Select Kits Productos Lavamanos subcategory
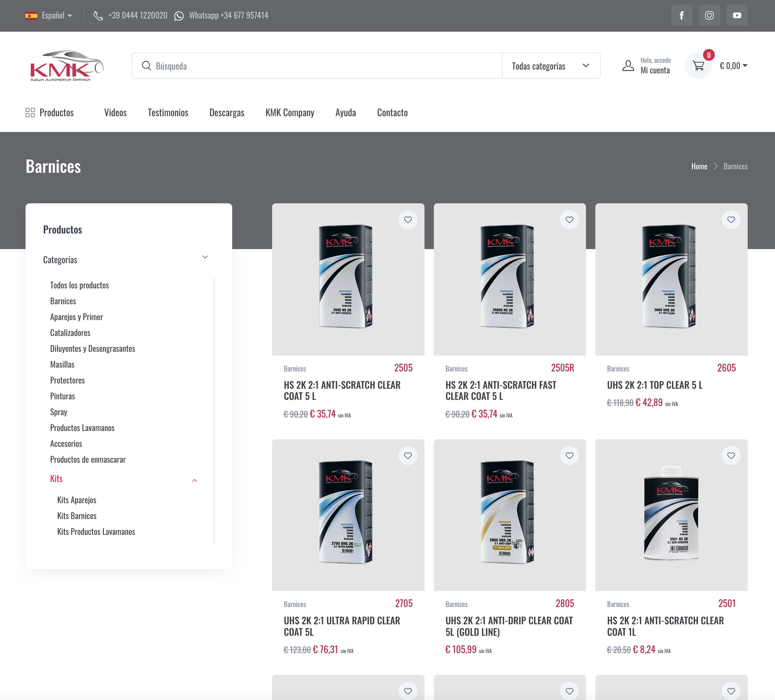 96,532
